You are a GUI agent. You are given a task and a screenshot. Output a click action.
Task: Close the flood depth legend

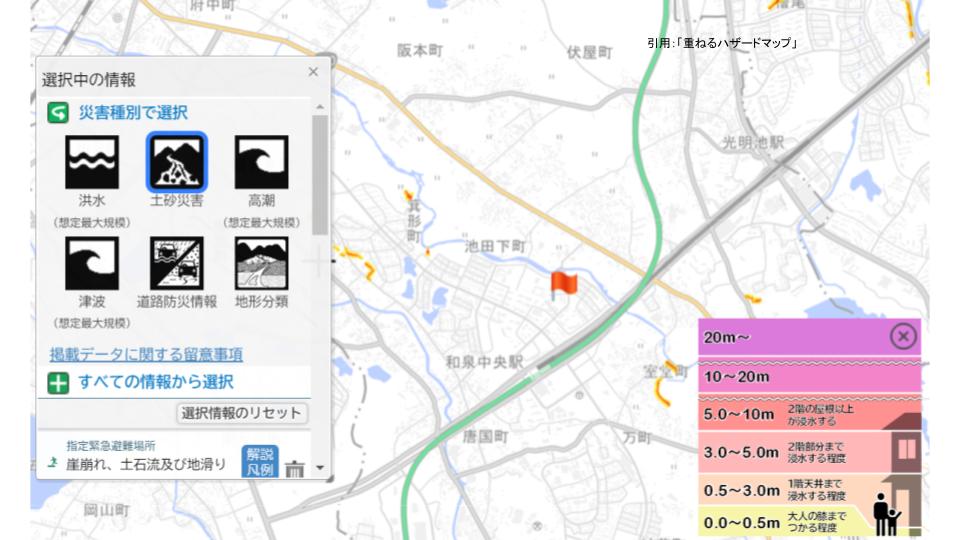[x=903, y=336]
